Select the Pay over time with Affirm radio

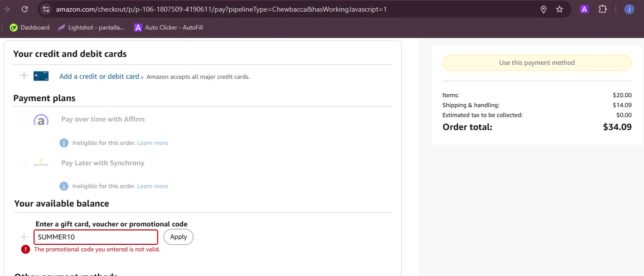click(24, 119)
